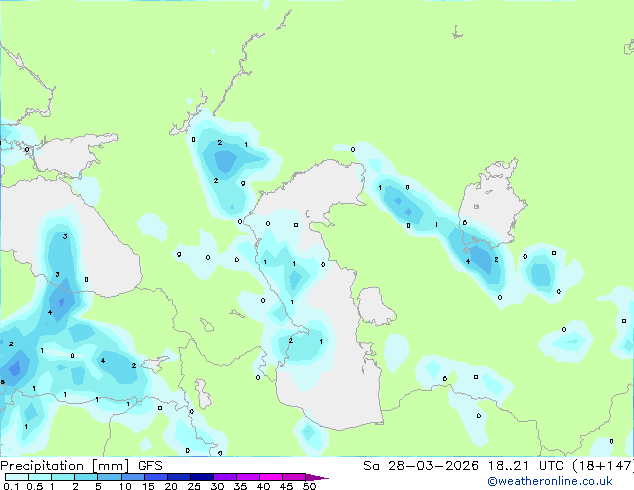Click the 30–35 mm purple legend swatch
634x490 pixels.
coord(225,477)
